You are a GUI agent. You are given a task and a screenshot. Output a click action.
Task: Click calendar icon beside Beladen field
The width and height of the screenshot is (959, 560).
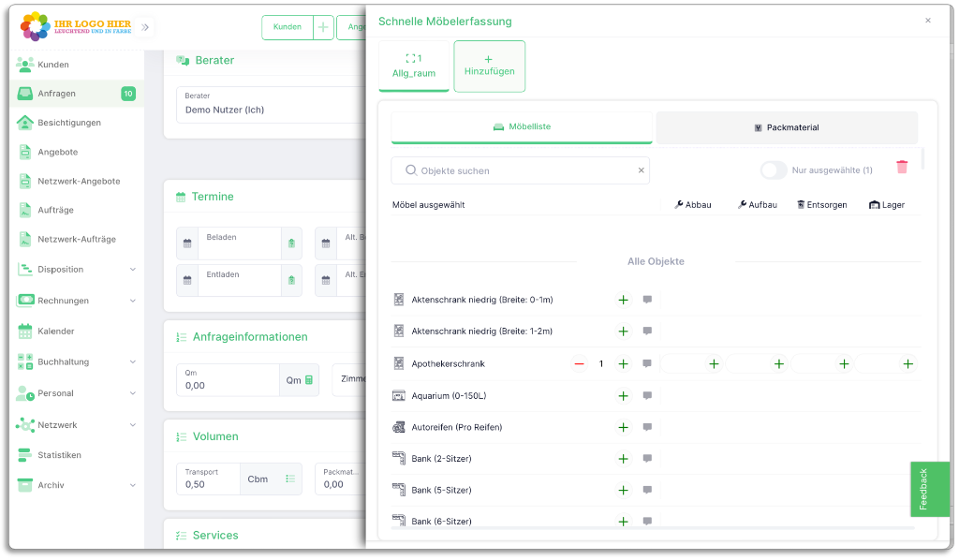click(x=187, y=243)
